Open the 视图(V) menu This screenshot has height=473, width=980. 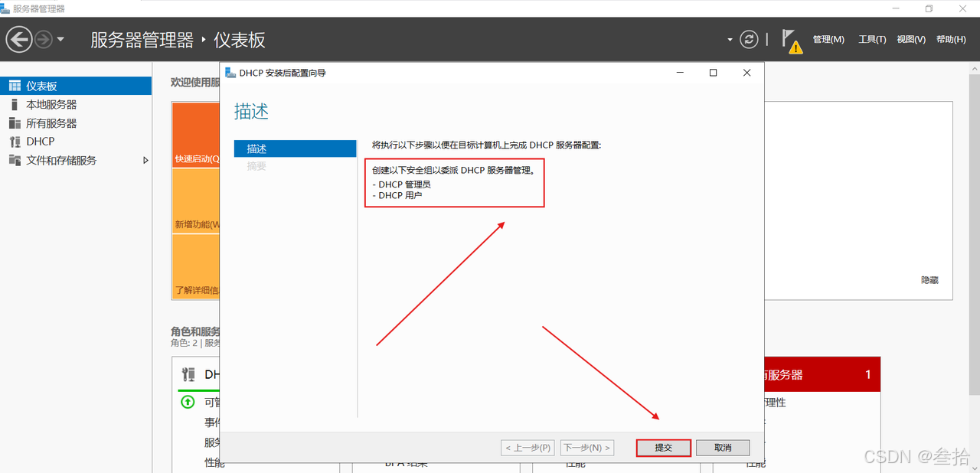911,40
